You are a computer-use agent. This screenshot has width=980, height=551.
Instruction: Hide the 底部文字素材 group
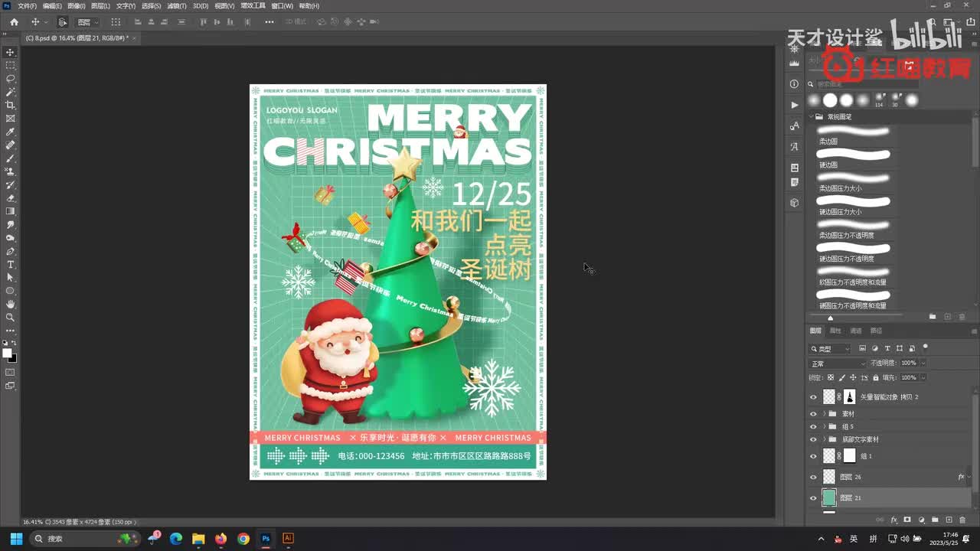click(813, 440)
